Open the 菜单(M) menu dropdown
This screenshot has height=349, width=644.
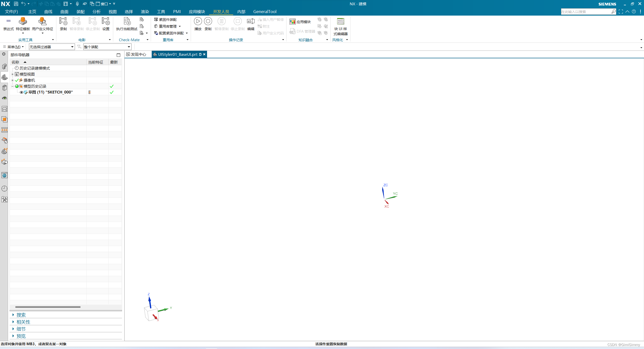point(13,47)
